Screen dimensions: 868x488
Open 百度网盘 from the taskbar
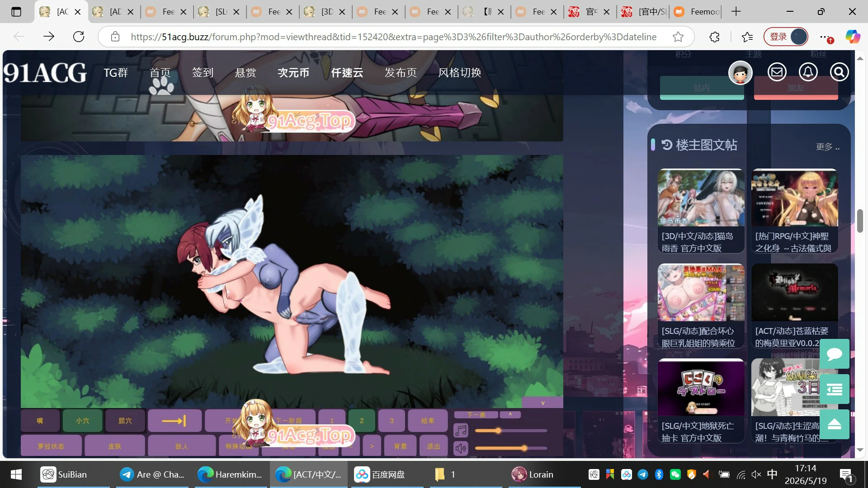[388, 474]
